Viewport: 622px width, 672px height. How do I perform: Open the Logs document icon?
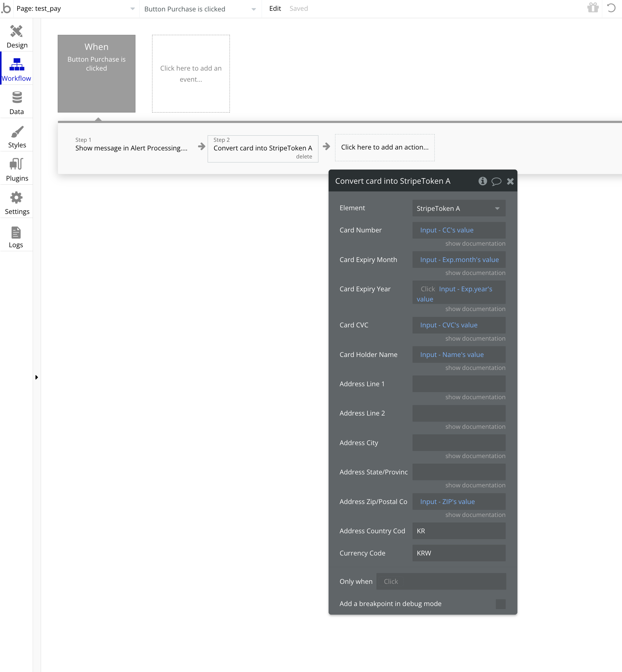click(16, 232)
